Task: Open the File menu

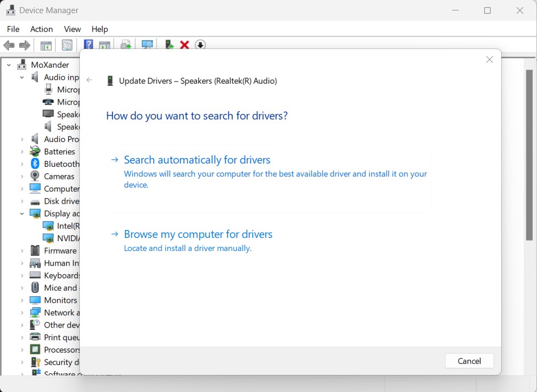Action: pos(13,29)
